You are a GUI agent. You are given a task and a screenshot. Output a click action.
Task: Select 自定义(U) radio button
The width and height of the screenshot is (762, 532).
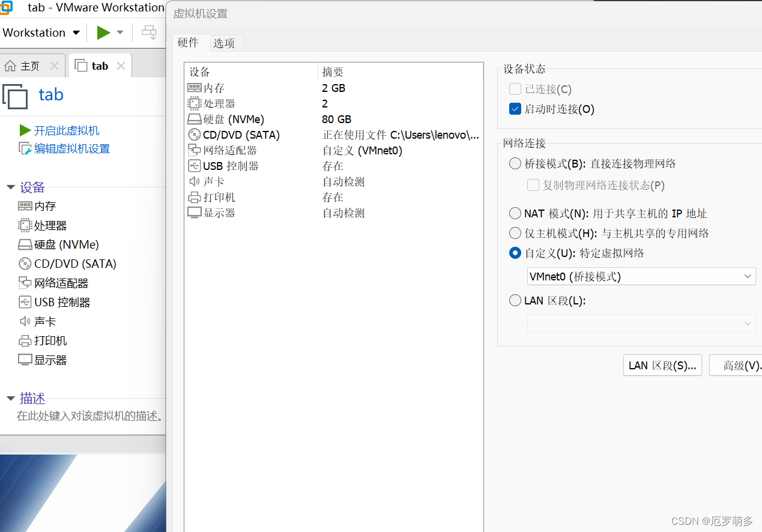click(515, 253)
